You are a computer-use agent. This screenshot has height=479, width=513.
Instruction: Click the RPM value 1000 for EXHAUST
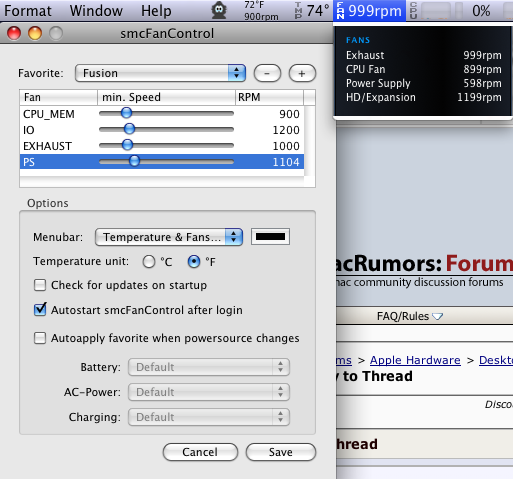click(x=286, y=146)
